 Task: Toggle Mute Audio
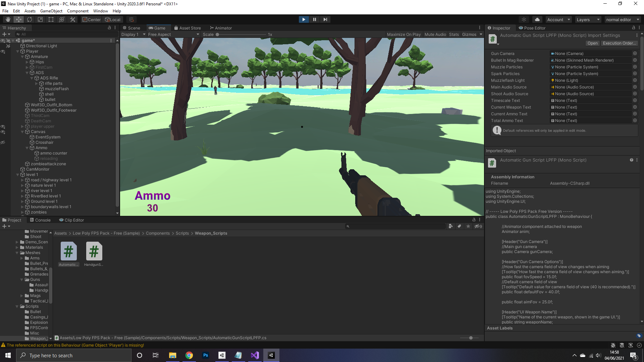435,34
